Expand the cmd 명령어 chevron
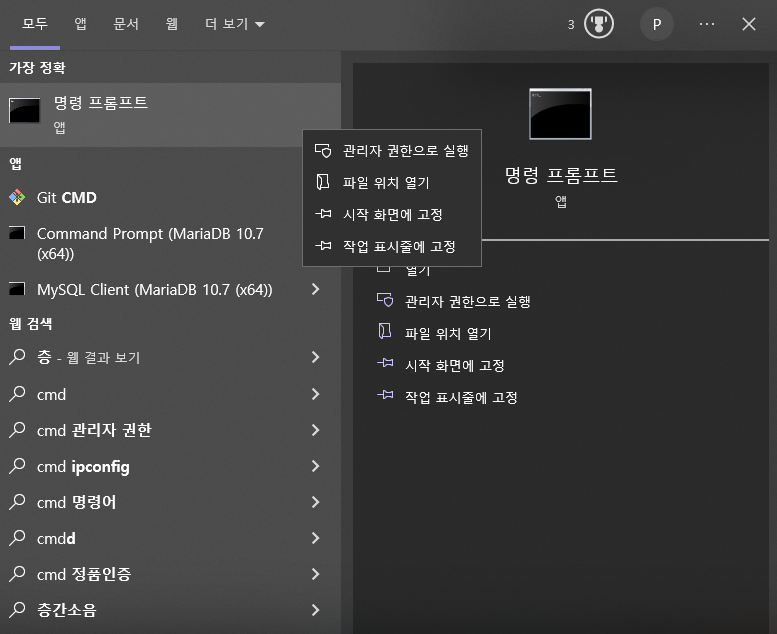Viewport: 777px width, 634px height. [316, 502]
